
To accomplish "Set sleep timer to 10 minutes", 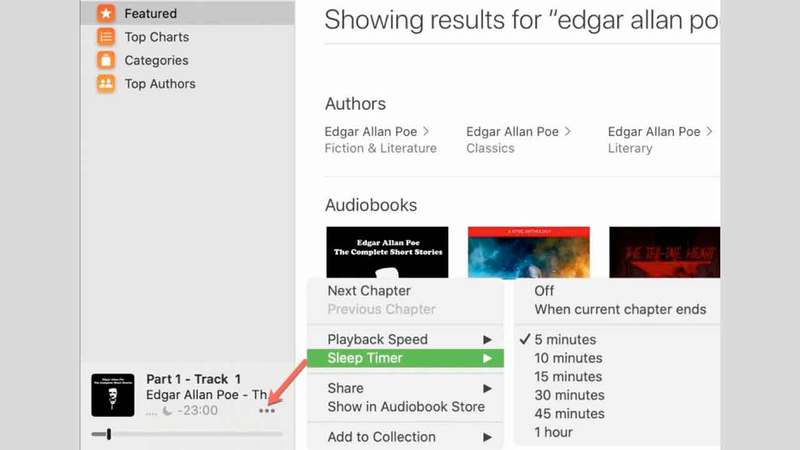I will [568, 358].
